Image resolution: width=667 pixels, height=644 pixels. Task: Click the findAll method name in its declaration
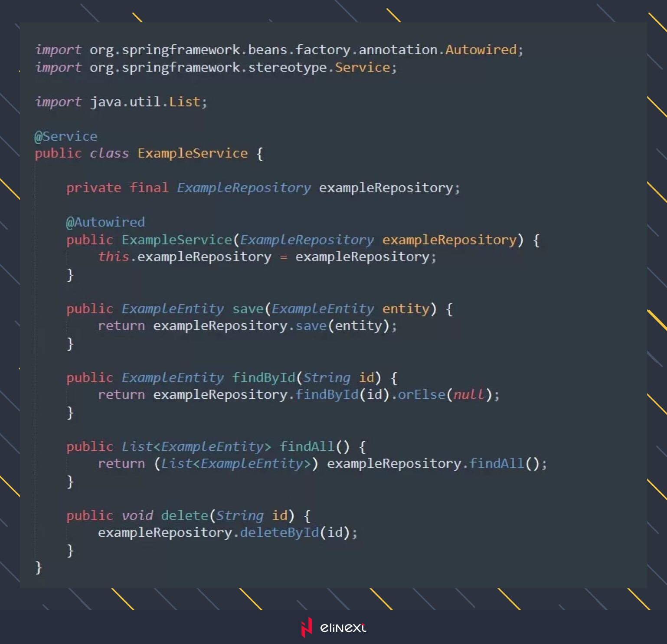coord(307,446)
